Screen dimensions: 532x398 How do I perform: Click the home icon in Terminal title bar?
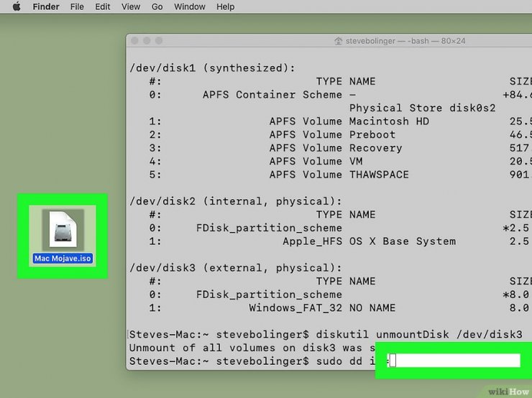[x=339, y=41]
